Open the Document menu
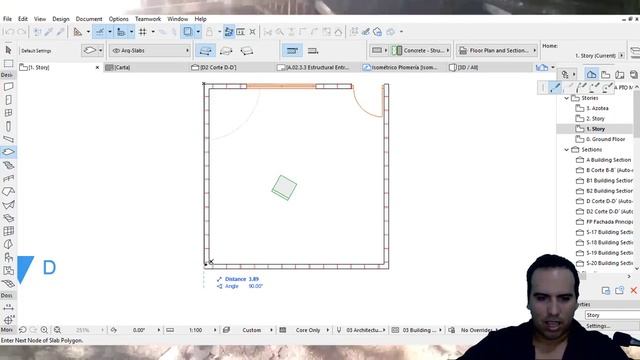The image size is (640, 360). (89, 19)
